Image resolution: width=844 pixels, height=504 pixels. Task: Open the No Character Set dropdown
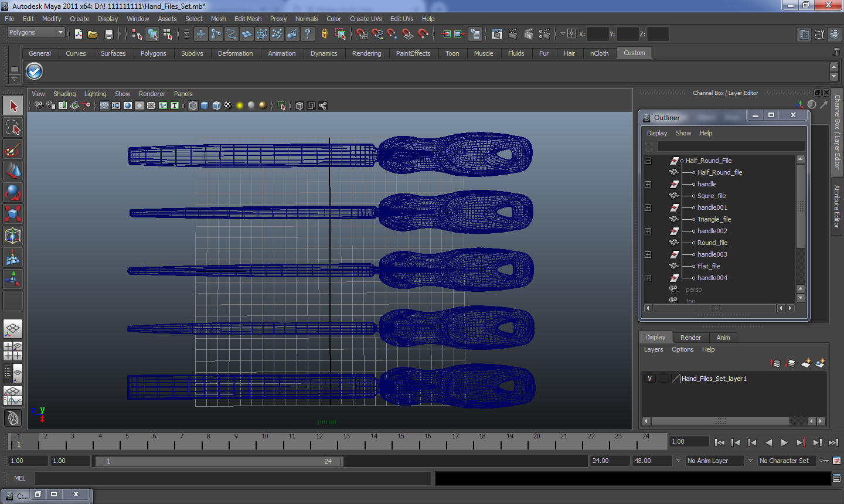[787, 461]
